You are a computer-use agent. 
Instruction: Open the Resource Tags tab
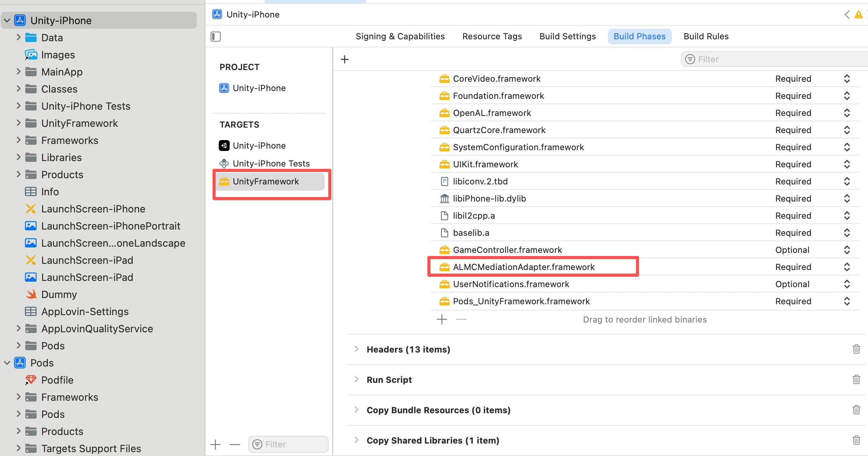pos(492,36)
